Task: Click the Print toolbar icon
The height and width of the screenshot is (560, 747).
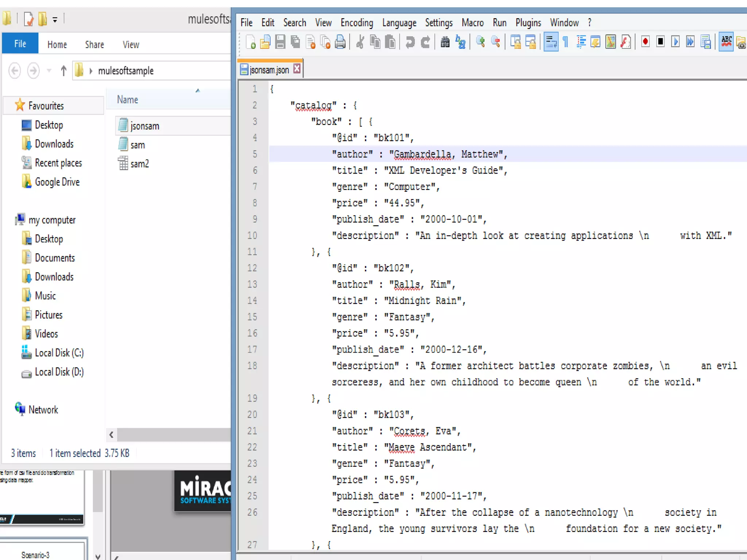Action: (340, 42)
